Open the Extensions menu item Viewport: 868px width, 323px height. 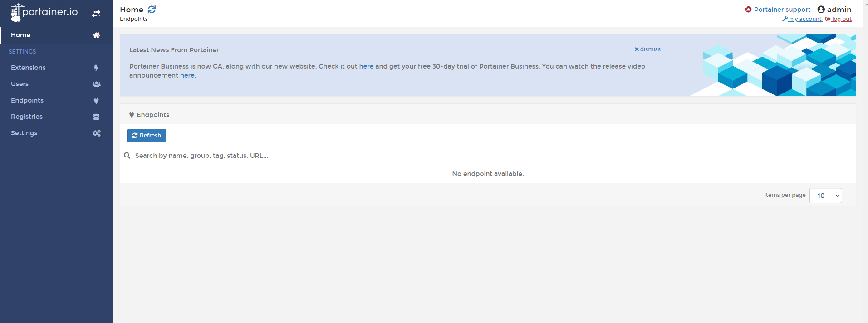pyautogui.click(x=56, y=68)
